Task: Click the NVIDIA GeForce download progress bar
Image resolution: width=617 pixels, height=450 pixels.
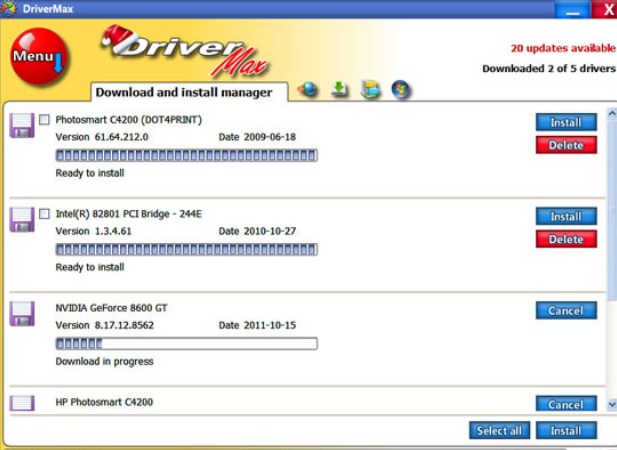Action: pos(187,344)
